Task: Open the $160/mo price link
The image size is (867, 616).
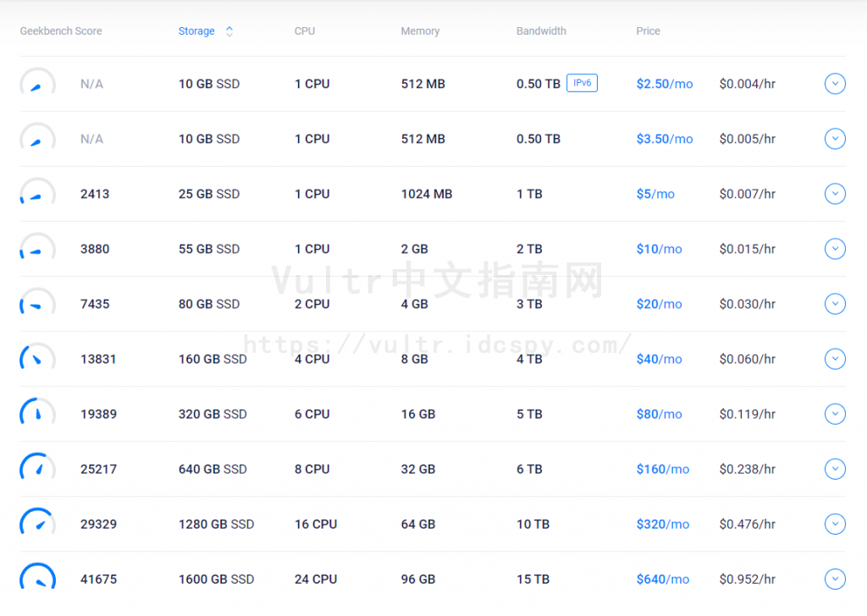Action: 663,469
